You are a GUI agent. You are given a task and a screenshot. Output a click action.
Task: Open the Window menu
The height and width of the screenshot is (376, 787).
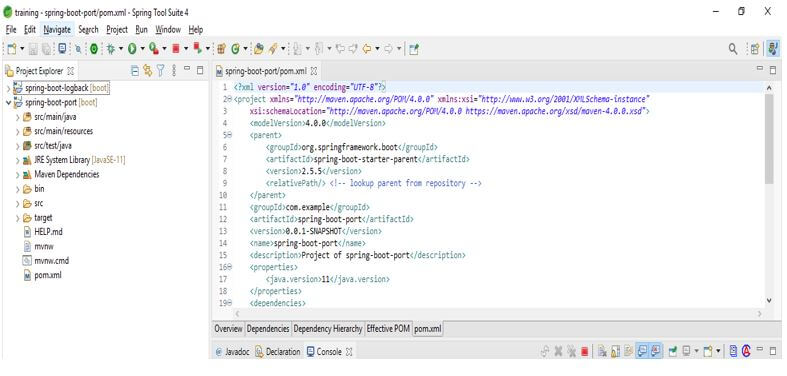tap(168, 30)
